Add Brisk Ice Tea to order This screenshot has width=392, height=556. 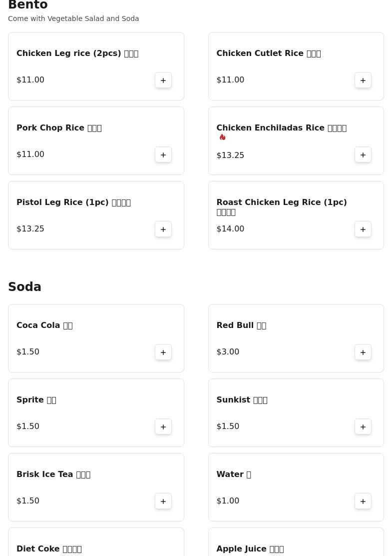point(163,501)
